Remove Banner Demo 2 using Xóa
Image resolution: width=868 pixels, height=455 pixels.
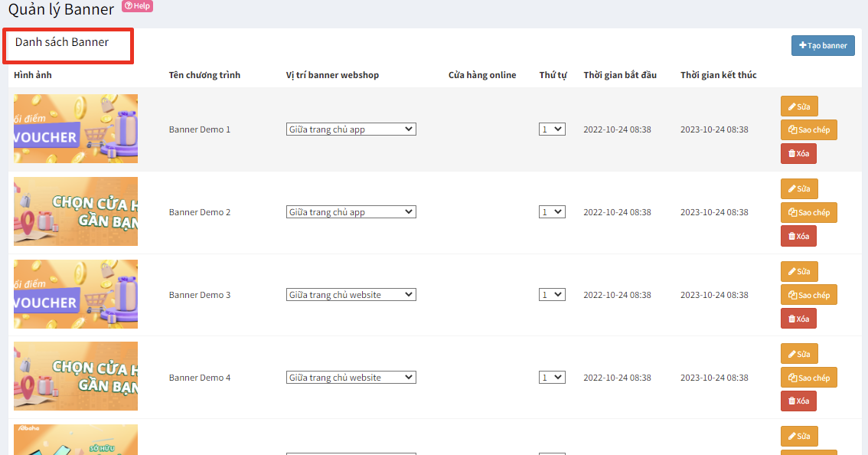tap(798, 237)
